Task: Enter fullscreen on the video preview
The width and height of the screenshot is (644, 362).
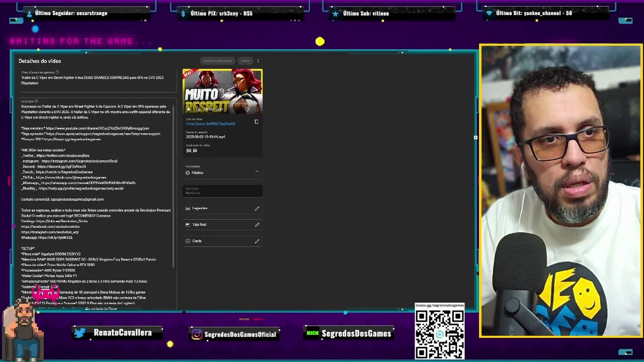Action: [x=256, y=109]
